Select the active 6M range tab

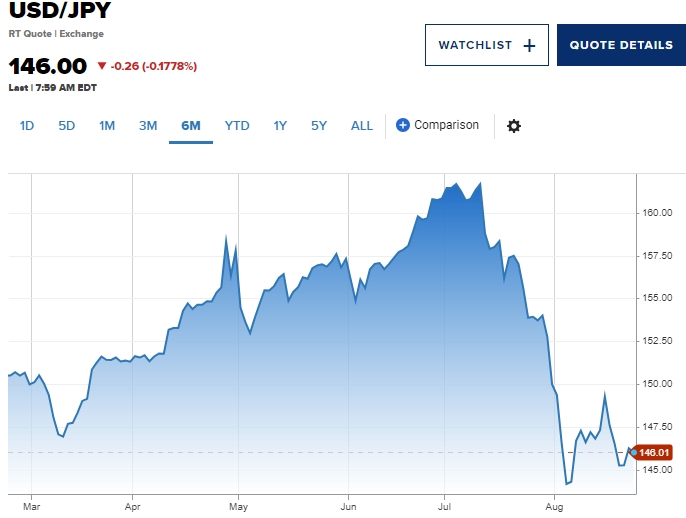(190, 126)
